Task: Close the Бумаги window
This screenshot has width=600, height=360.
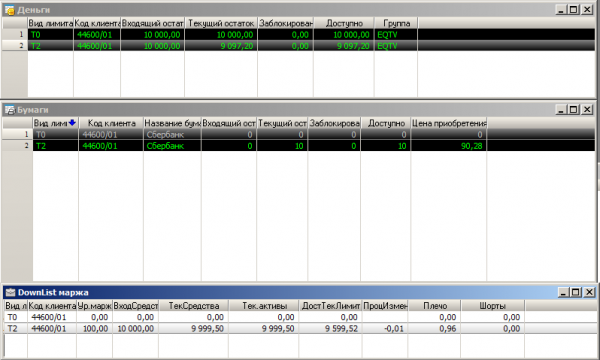Action: coord(587,110)
